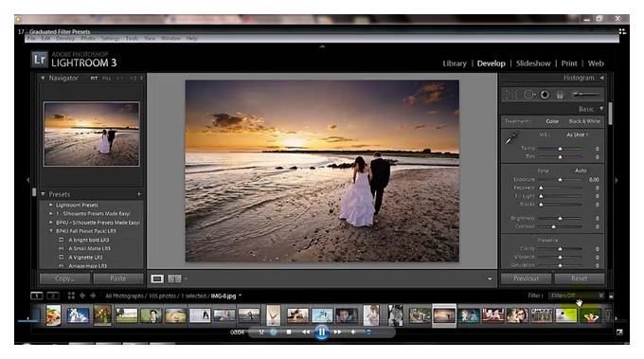Switch to the Web module
This screenshot has height=359, width=644.
[x=596, y=63]
